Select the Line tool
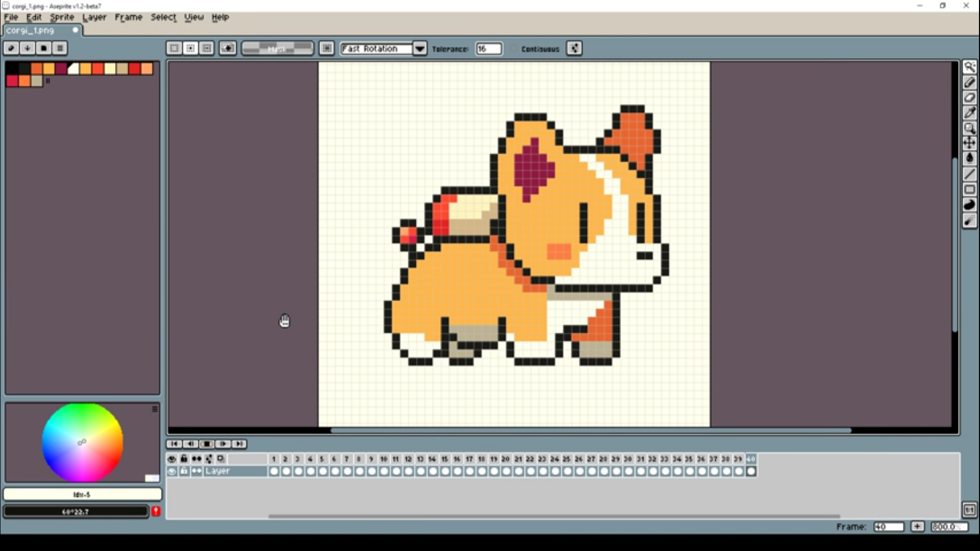Image resolution: width=980 pixels, height=551 pixels. (969, 174)
